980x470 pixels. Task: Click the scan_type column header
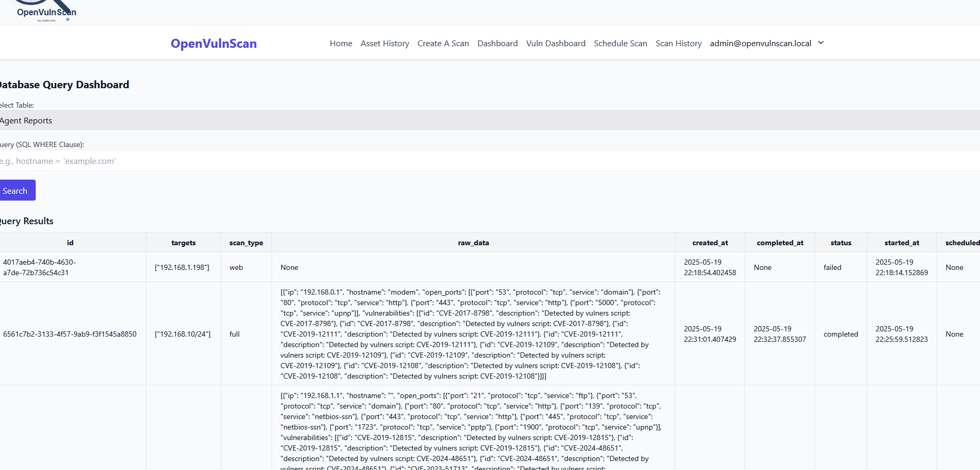(246, 243)
